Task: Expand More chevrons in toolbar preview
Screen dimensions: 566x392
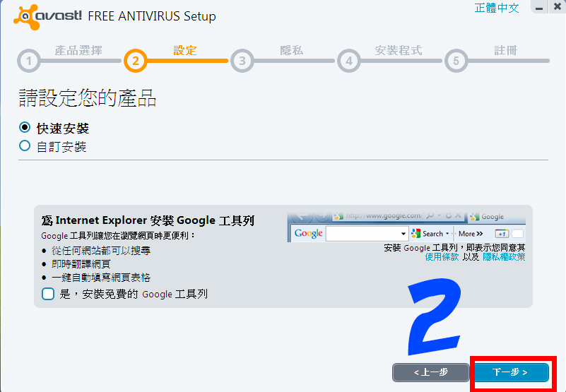Action: (479, 234)
